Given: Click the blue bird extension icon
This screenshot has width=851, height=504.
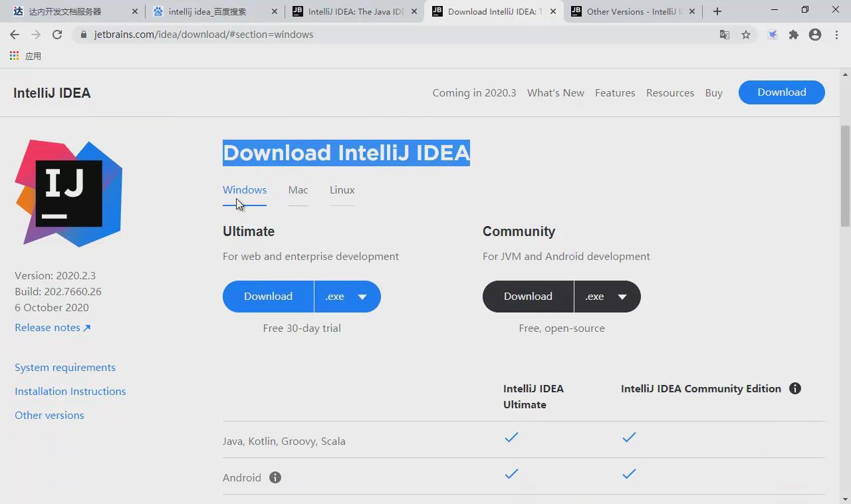Looking at the screenshot, I should pyautogui.click(x=773, y=35).
